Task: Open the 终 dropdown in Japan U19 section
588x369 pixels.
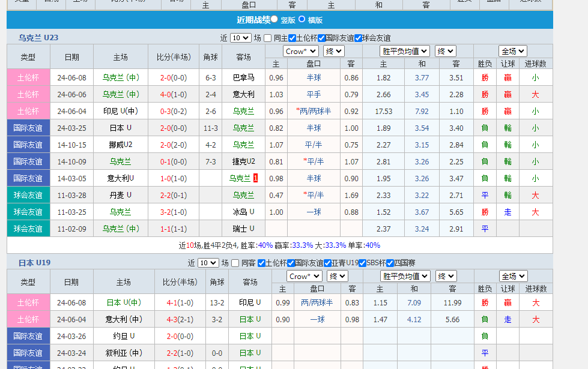Action: [x=336, y=276]
